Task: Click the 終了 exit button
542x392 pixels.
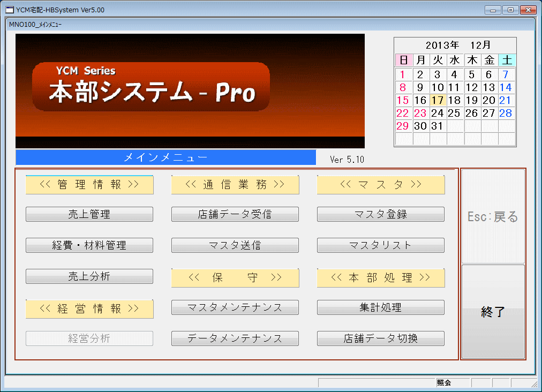Action: (x=493, y=312)
